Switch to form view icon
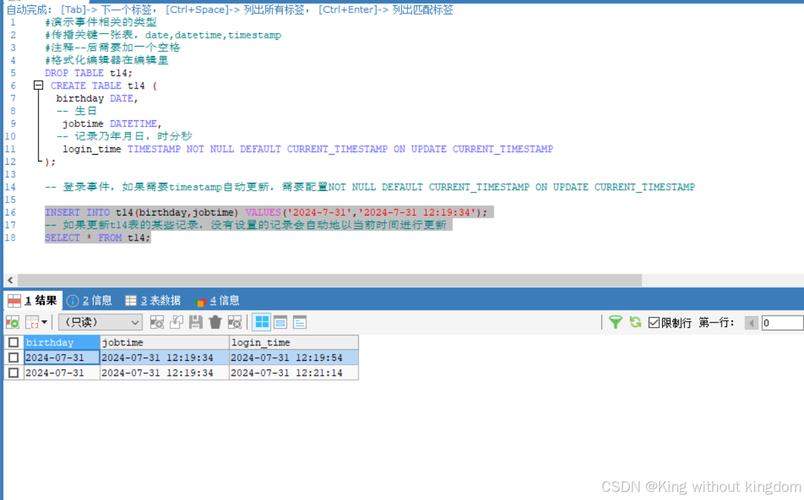This screenshot has width=804, height=500. [x=280, y=323]
